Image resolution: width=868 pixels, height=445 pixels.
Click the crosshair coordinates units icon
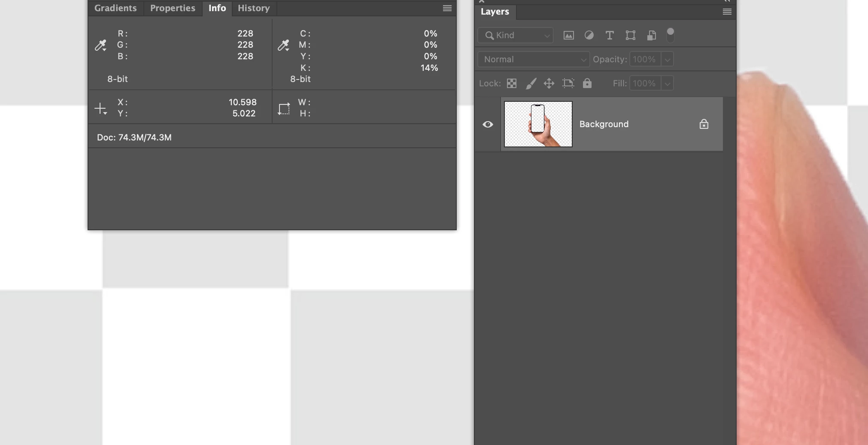(100, 108)
